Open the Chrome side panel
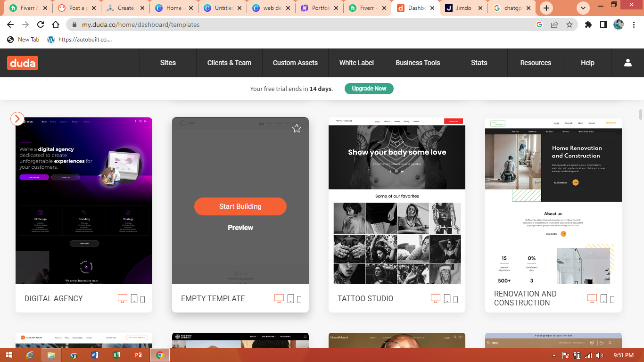The image size is (644, 362). 603,25
